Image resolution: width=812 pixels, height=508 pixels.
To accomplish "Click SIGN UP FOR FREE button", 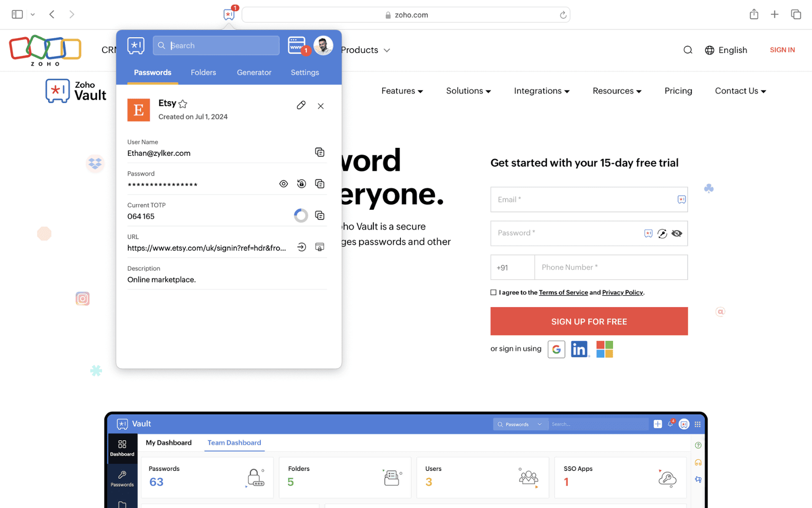I will pyautogui.click(x=589, y=321).
